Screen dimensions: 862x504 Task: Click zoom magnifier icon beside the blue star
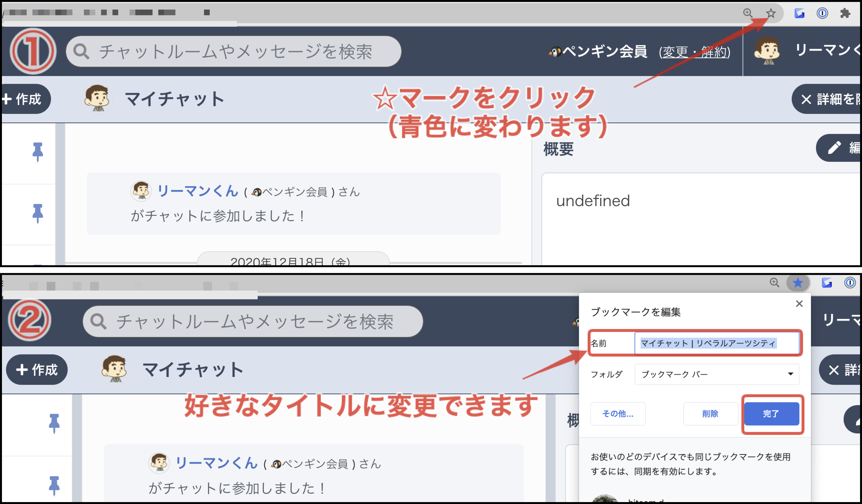pos(774,282)
